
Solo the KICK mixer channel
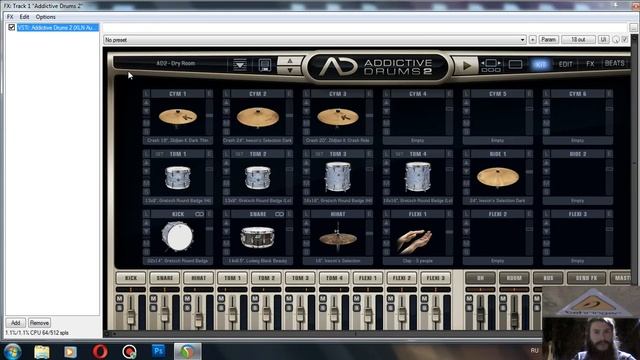click(120, 308)
